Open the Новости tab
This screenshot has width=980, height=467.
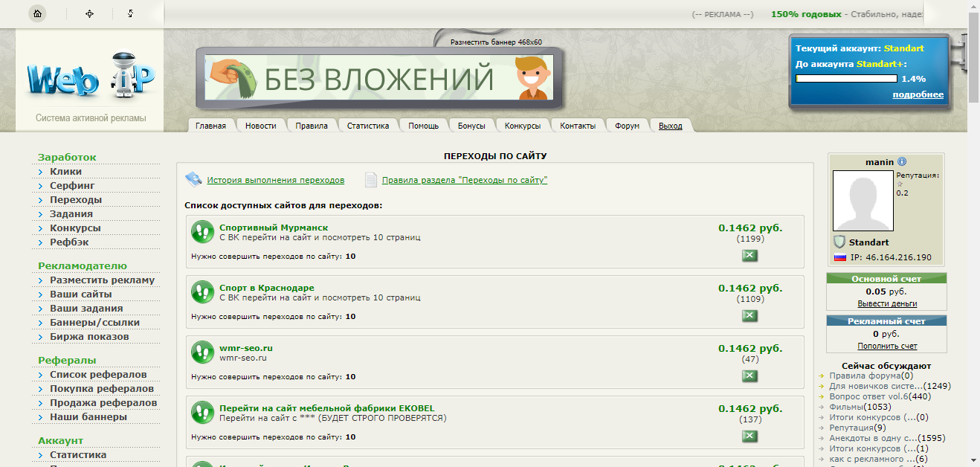tap(260, 126)
